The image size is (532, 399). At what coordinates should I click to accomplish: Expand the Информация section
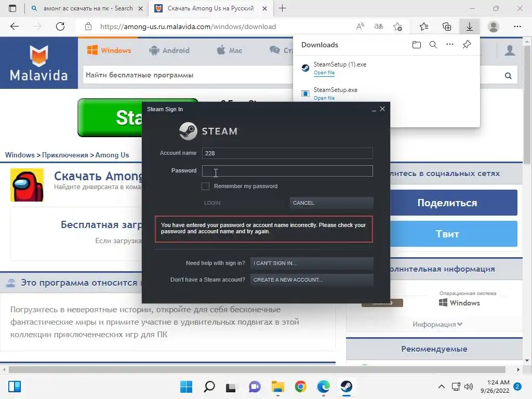(x=437, y=324)
